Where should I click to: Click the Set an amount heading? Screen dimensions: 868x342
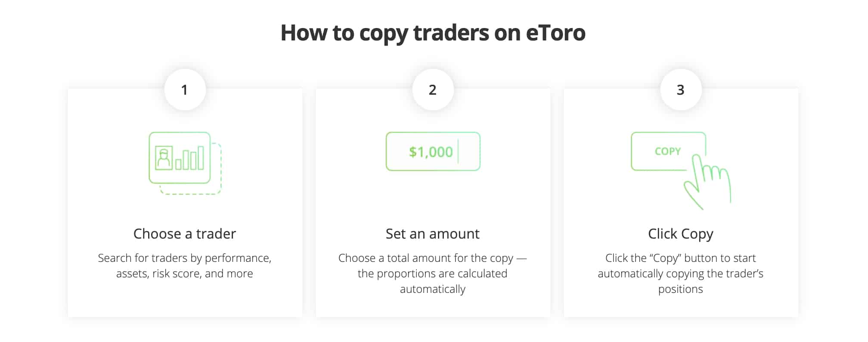click(433, 233)
